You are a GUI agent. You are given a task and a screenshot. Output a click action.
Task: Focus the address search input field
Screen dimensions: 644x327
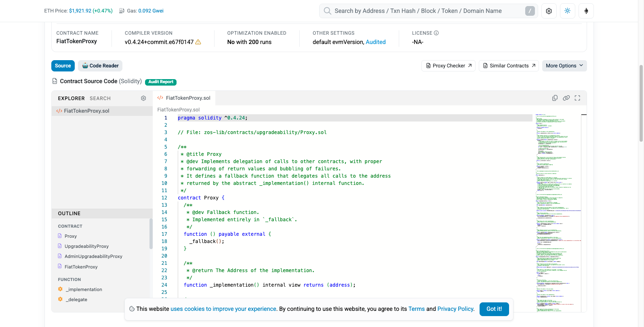pos(428,11)
